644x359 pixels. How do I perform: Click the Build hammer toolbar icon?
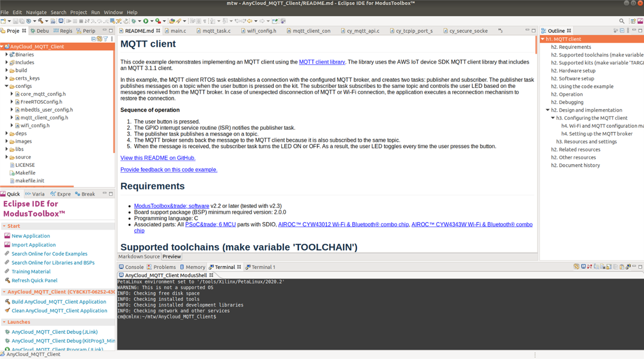[x=40, y=21]
